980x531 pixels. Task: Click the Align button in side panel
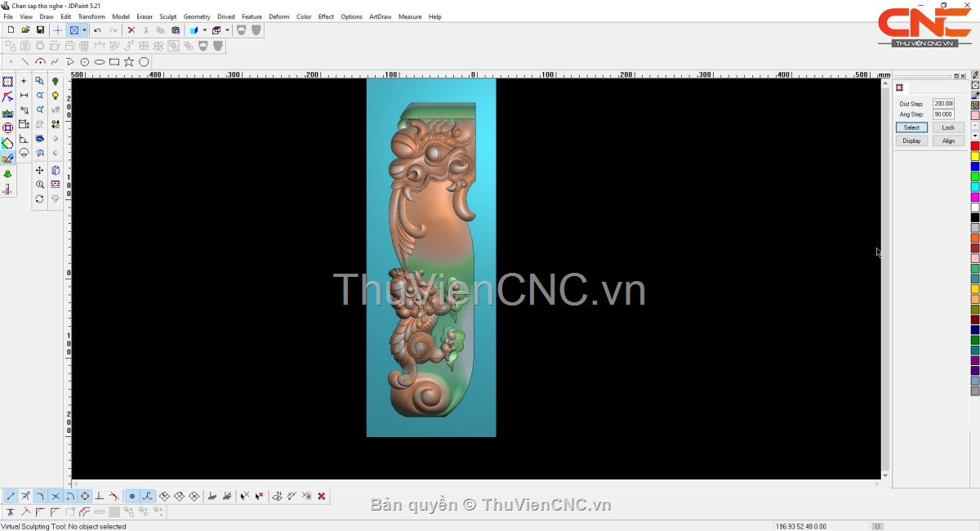pos(948,141)
